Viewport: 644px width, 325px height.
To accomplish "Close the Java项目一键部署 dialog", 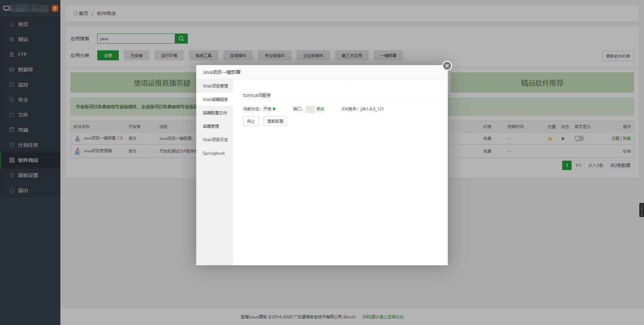I will 447,66.
